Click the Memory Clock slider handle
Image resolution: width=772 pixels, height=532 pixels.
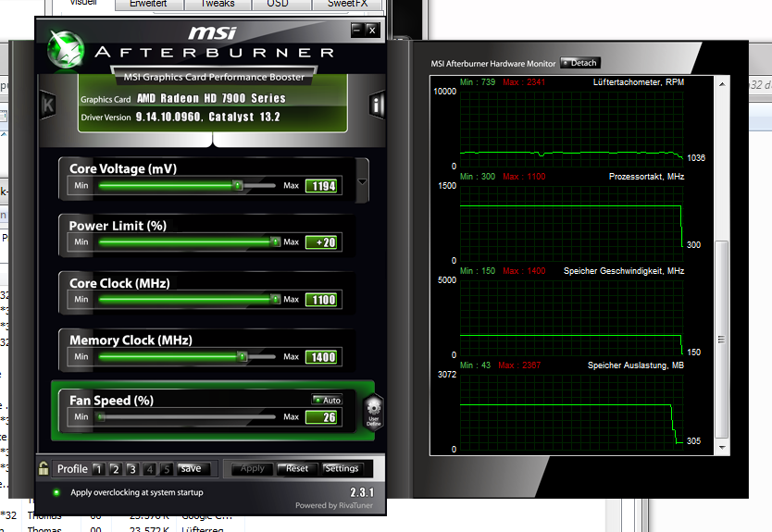tap(242, 356)
